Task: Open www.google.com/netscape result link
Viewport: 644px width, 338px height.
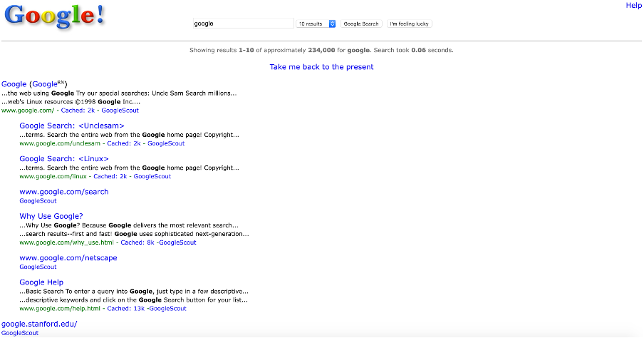Action: click(x=68, y=258)
